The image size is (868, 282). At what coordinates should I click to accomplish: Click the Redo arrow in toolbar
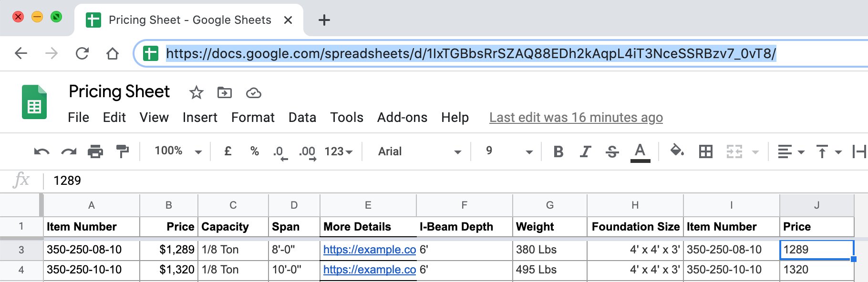[69, 152]
